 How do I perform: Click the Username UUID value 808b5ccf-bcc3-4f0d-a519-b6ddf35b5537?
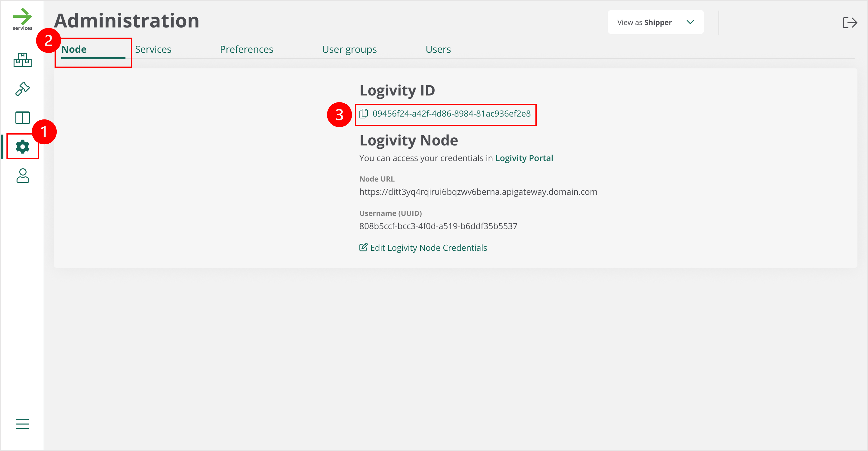coord(438,226)
